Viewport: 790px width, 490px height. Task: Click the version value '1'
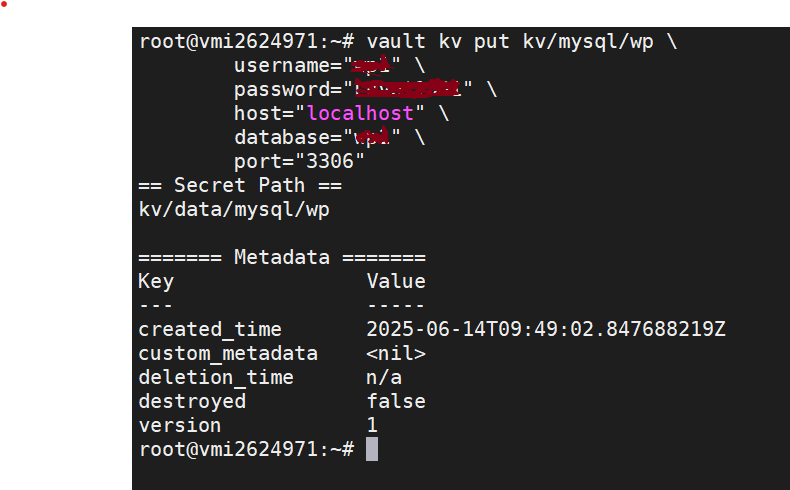(x=372, y=426)
